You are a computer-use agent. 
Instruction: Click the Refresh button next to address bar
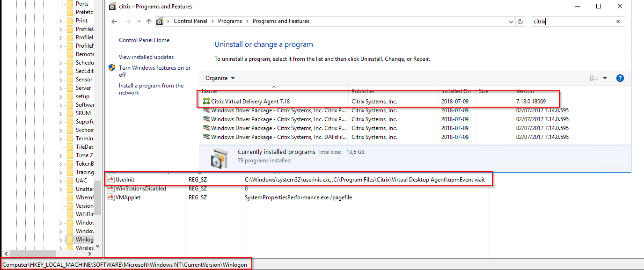(x=520, y=22)
